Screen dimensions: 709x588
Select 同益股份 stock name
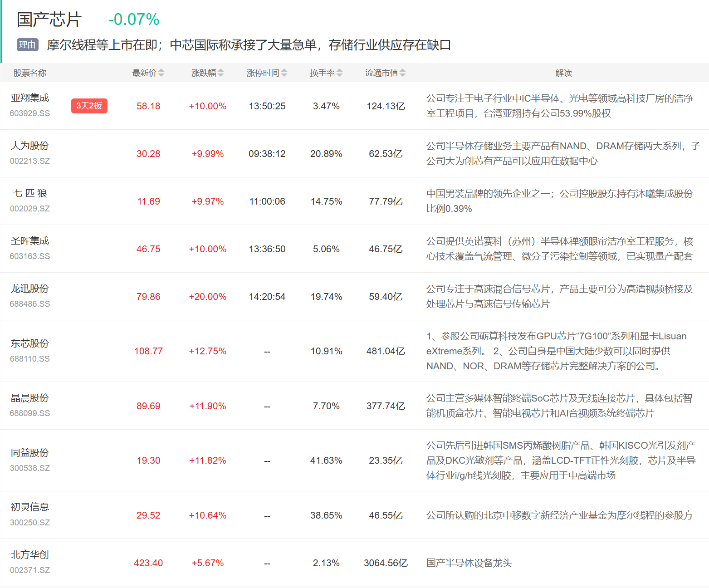click(30, 453)
